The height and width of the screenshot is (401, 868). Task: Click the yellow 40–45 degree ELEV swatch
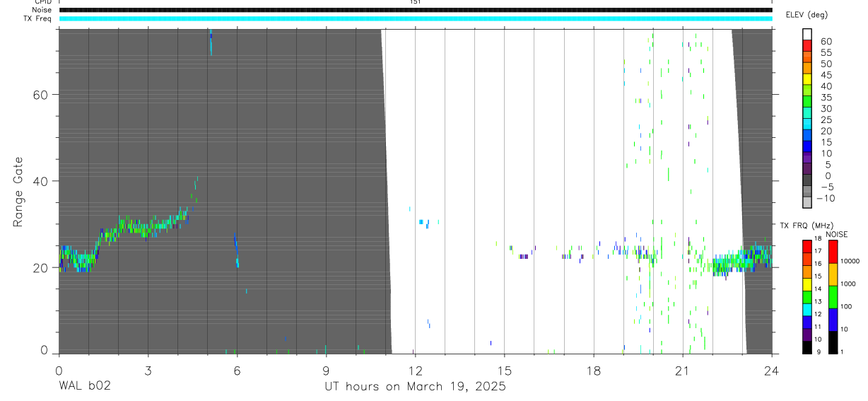pos(807,80)
